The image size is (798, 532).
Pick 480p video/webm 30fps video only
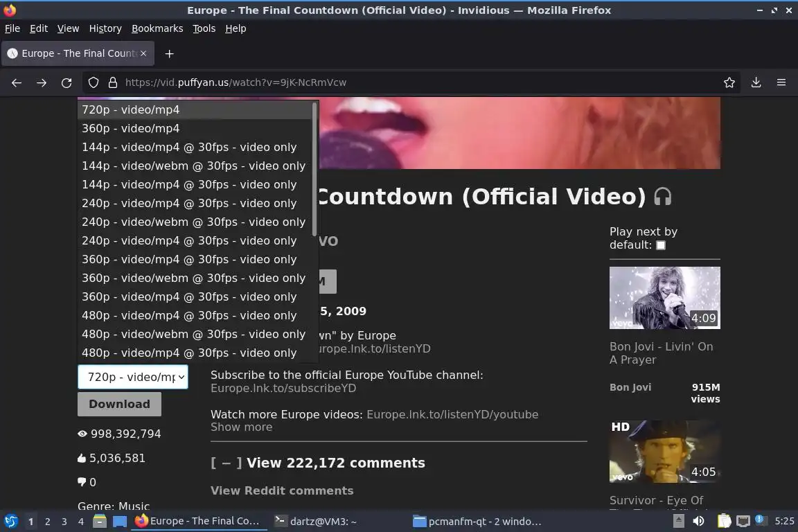pyautogui.click(x=195, y=334)
